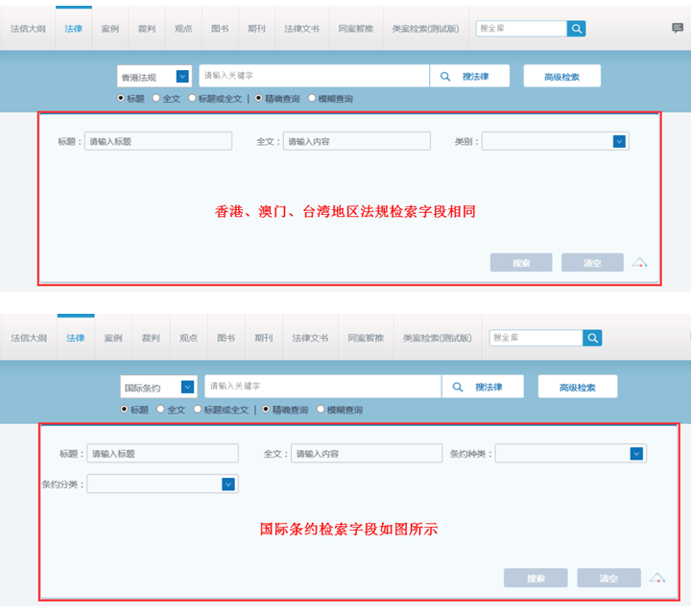The image size is (692, 616).
Task: Click the 全文 content field beside 类别
Action: [x=356, y=141]
